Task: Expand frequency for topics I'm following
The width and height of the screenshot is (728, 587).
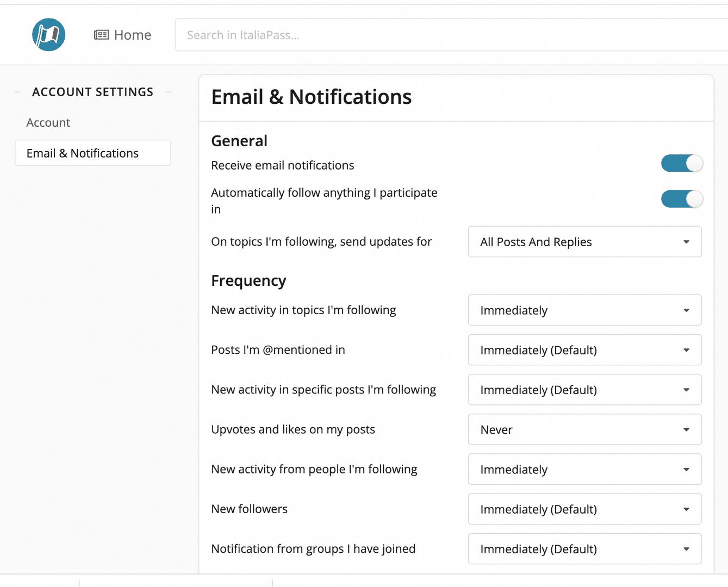Action: 584,310
